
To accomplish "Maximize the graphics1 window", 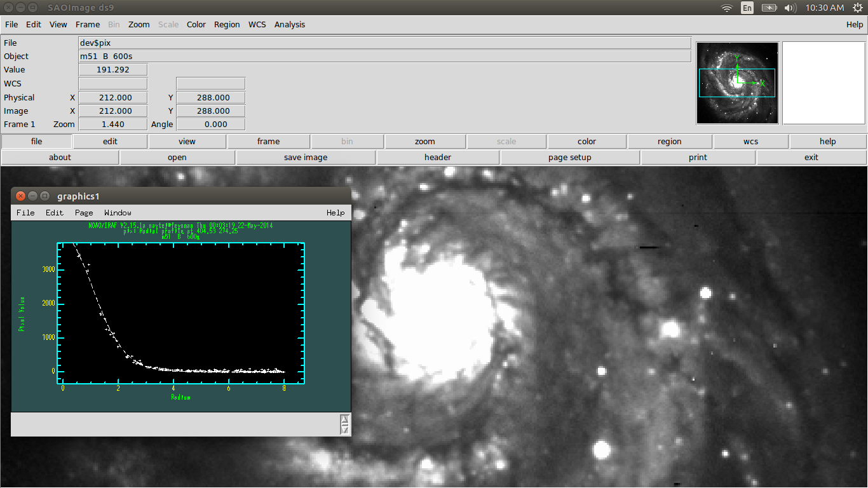I will pos(44,196).
